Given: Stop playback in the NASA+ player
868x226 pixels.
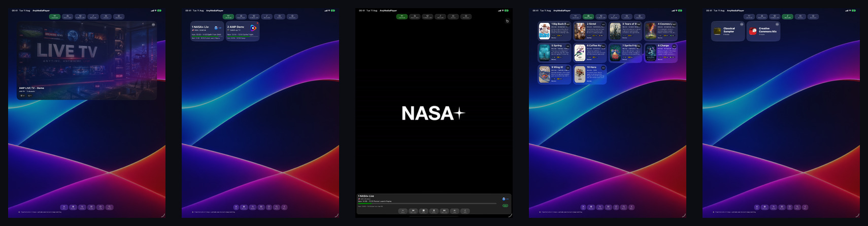Looking at the screenshot, I should pyautogui.click(x=423, y=211).
